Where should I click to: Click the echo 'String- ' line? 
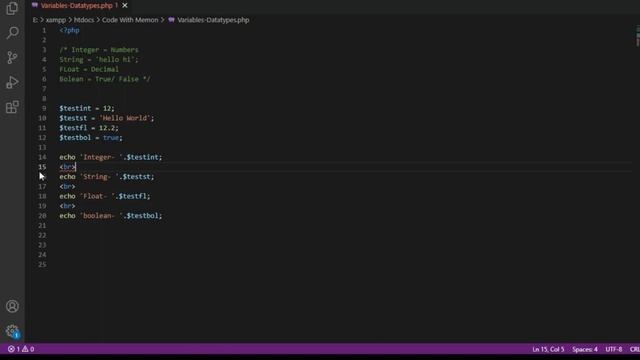[x=107, y=177]
